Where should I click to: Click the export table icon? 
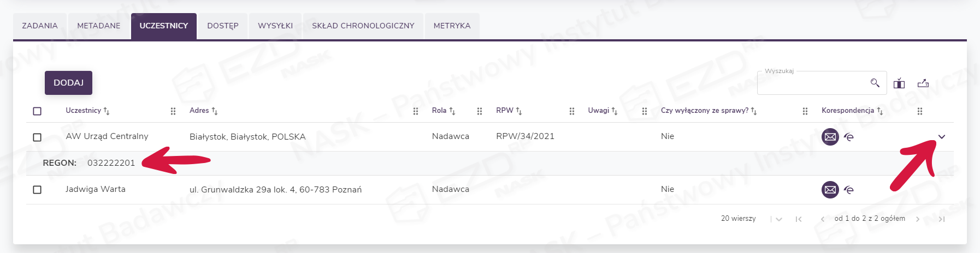point(923,83)
